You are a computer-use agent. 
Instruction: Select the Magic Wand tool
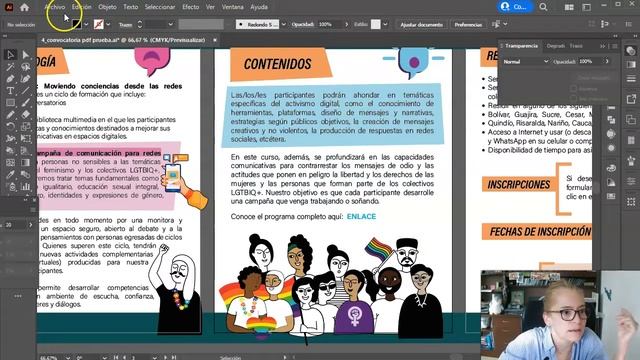10,66
